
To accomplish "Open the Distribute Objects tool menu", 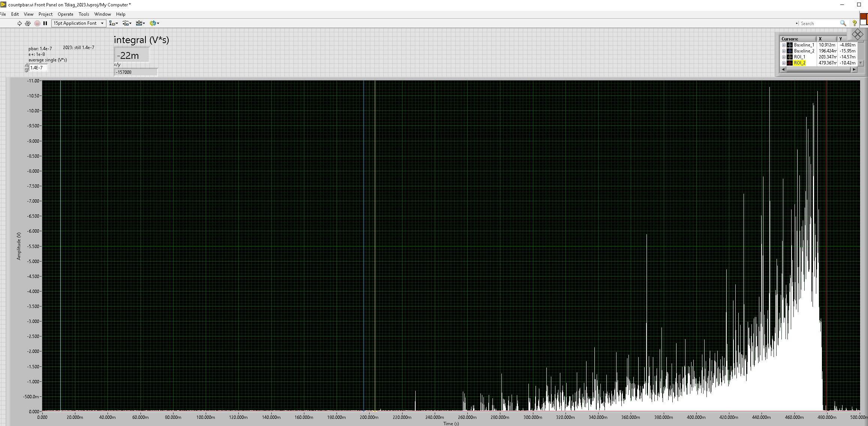I will pos(127,23).
